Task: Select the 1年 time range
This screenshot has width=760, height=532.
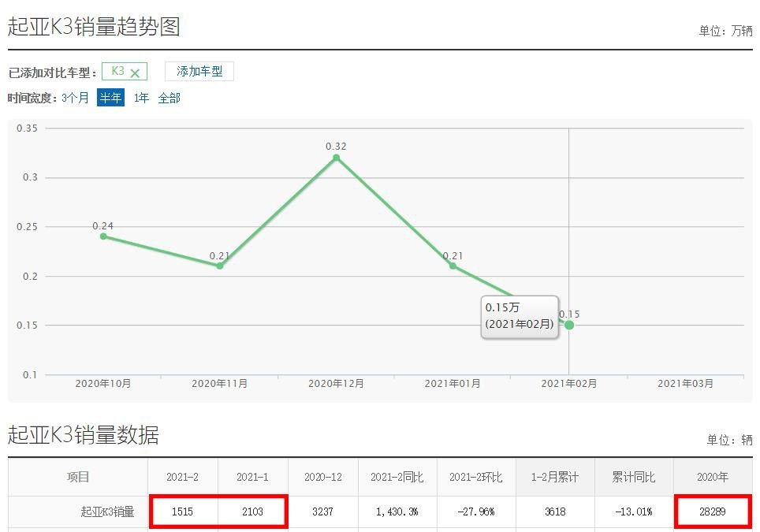Action: tap(141, 98)
